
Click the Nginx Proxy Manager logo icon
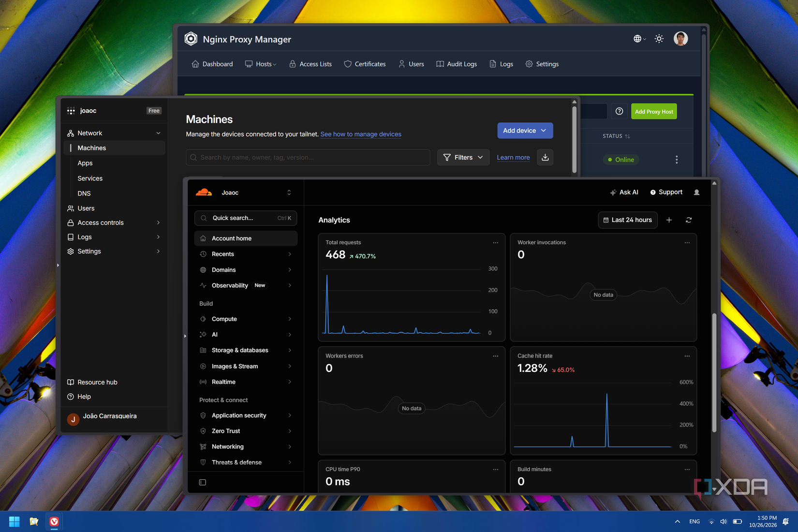pos(191,39)
